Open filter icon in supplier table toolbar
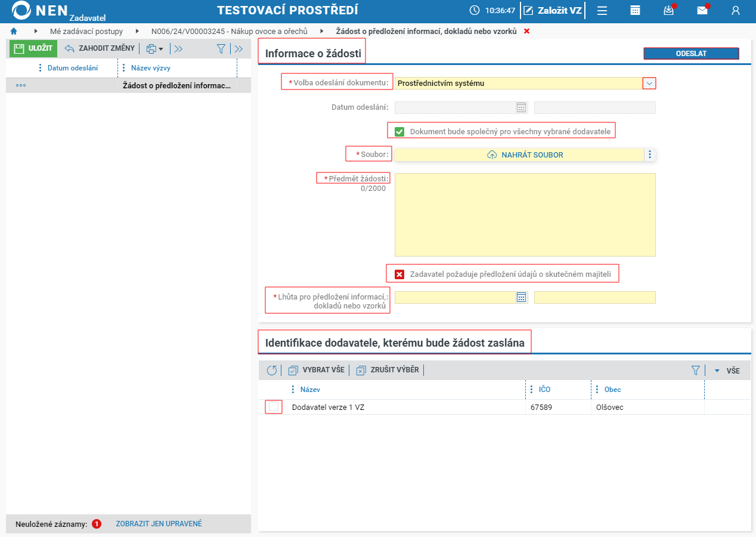 [695, 371]
